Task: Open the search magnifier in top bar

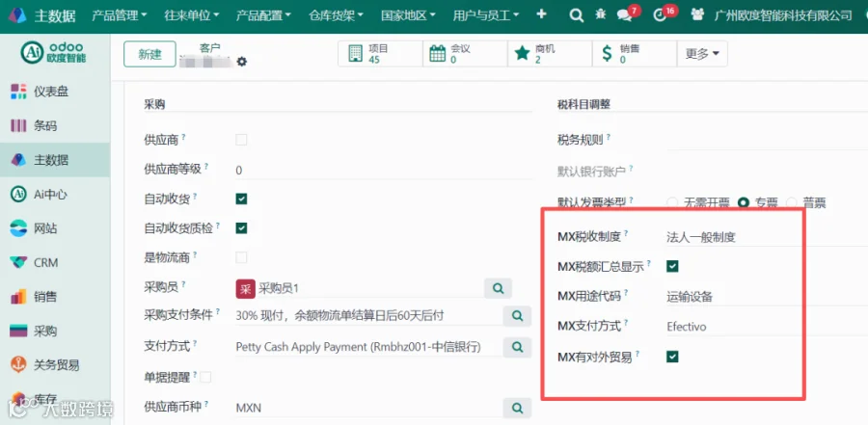Action: click(577, 15)
